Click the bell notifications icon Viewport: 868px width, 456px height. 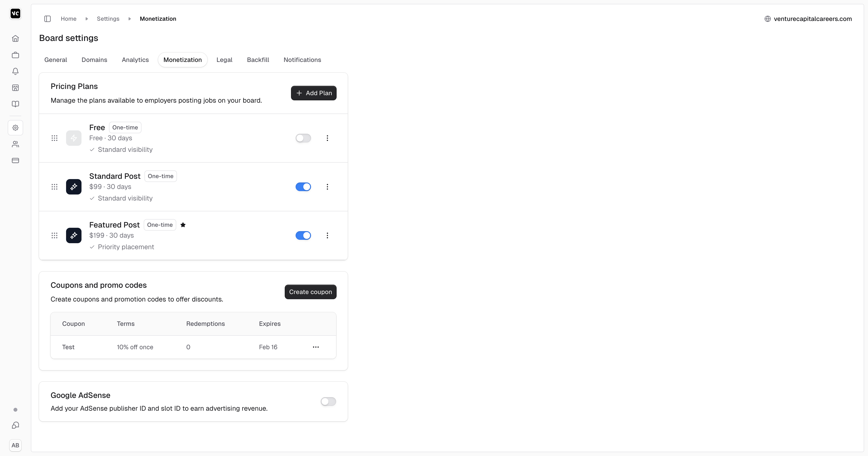[x=15, y=71]
